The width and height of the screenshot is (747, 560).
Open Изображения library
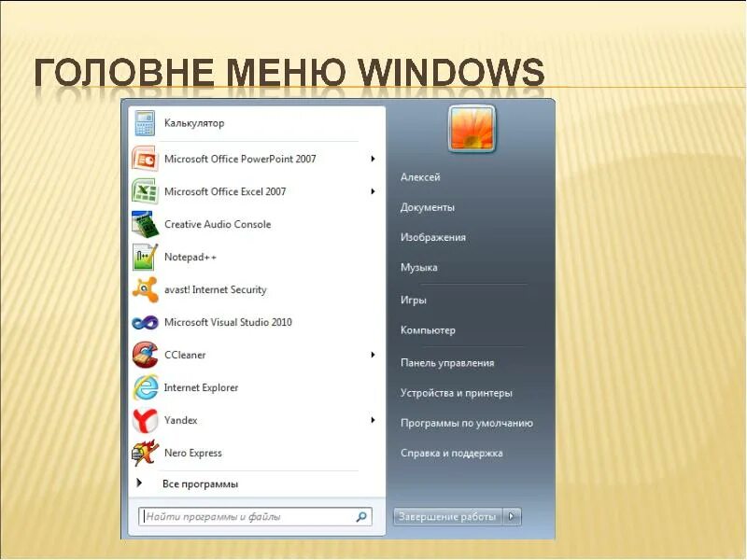pyautogui.click(x=433, y=238)
